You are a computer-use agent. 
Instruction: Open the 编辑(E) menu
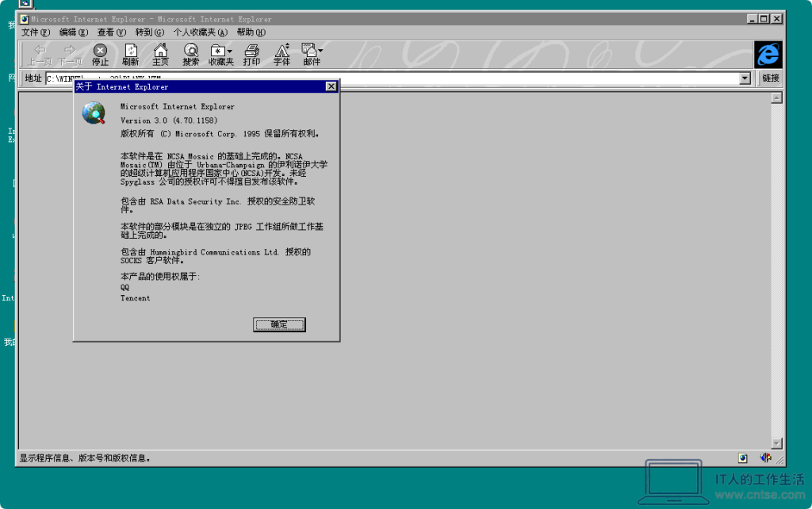tap(74, 32)
